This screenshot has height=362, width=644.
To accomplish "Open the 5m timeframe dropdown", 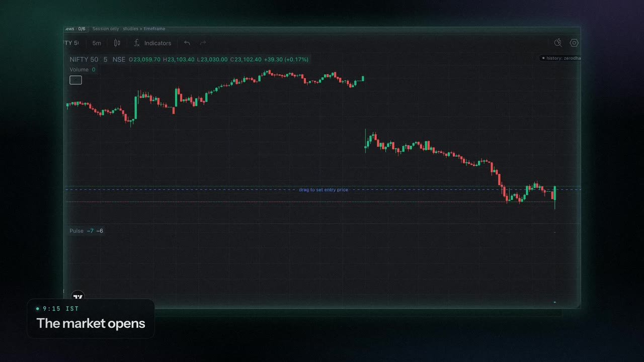I will pos(97,43).
